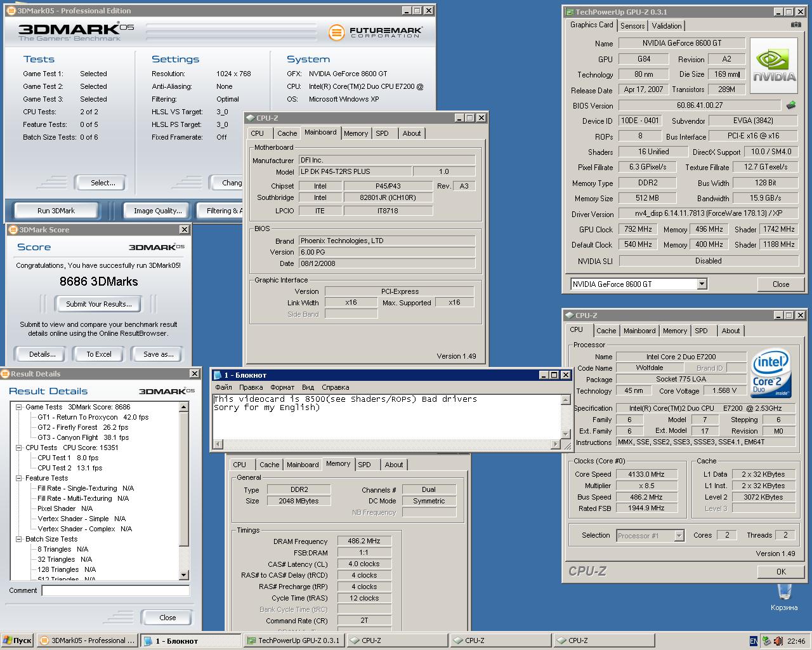Image resolution: width=812 pixels, height=650 pixels.
Task: Click the Notepad text editing area
Action: click(x=386, y=416)
